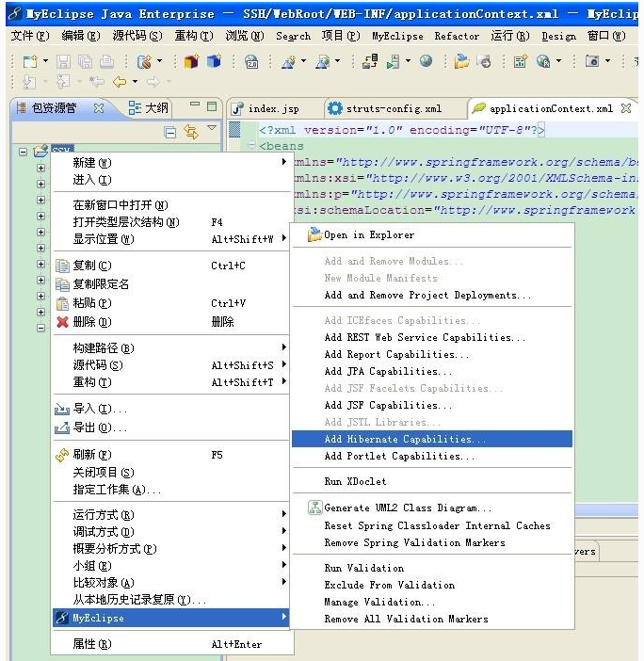Open dropdown beside the run server icon

coord(408,61)
